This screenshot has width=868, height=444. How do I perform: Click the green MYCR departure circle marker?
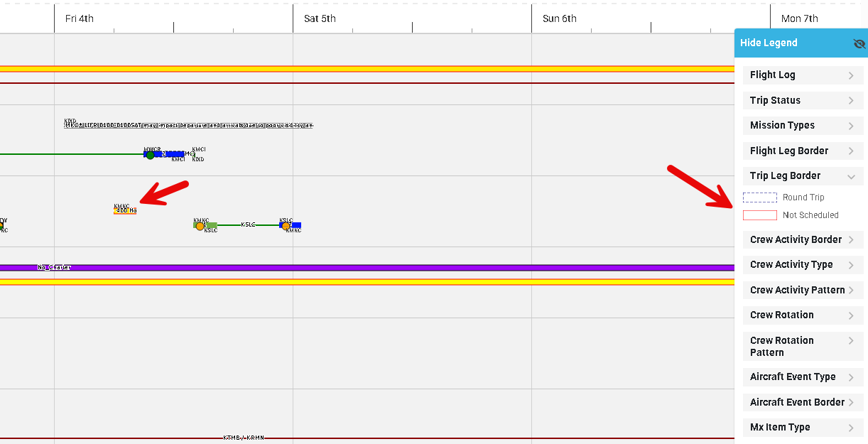pos(150,155)
